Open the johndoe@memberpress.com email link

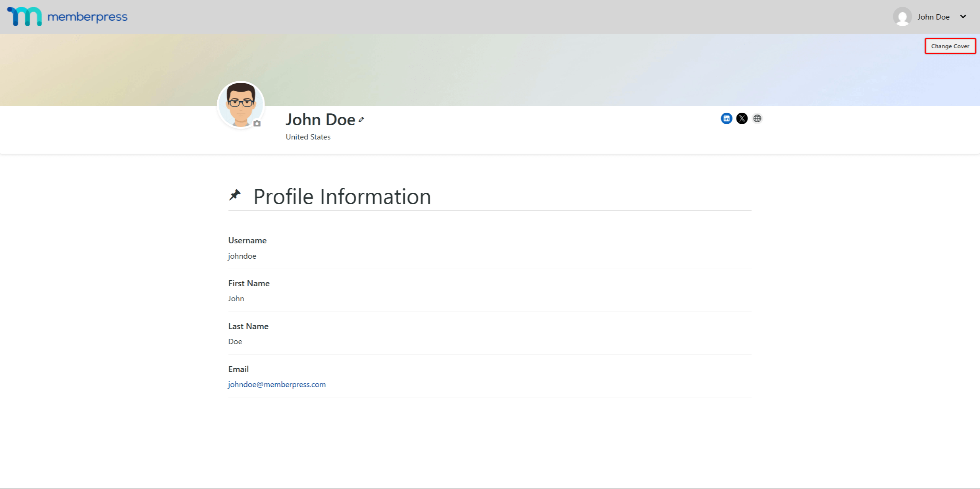click(x=277, y=384)
